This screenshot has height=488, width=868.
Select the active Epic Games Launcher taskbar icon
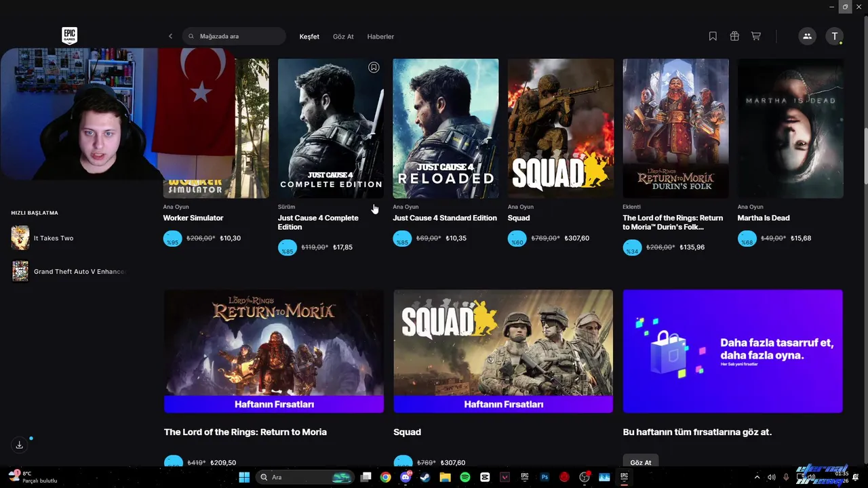click(x=624, y=477)
